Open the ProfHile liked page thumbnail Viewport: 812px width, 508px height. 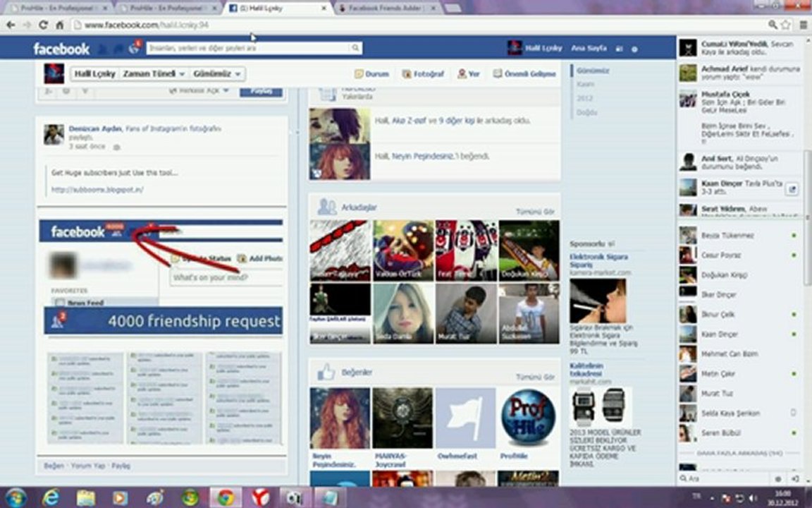528,418
